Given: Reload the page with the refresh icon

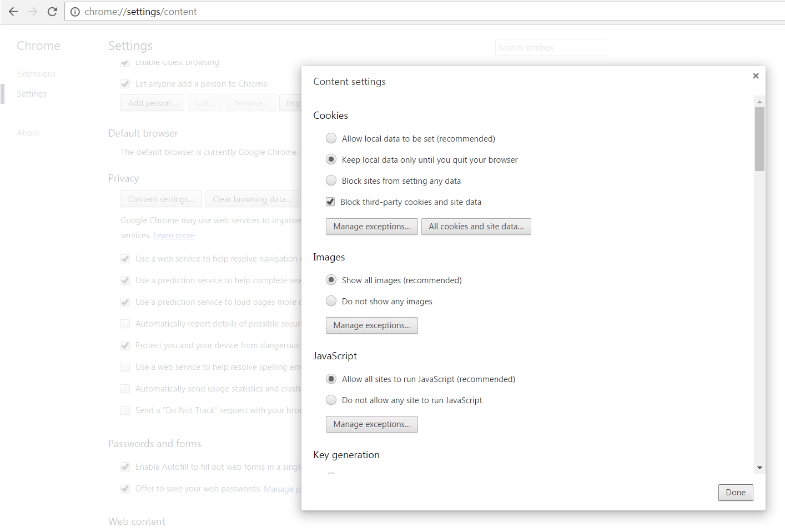Looking at the screenshot, I should coord(52,12).
